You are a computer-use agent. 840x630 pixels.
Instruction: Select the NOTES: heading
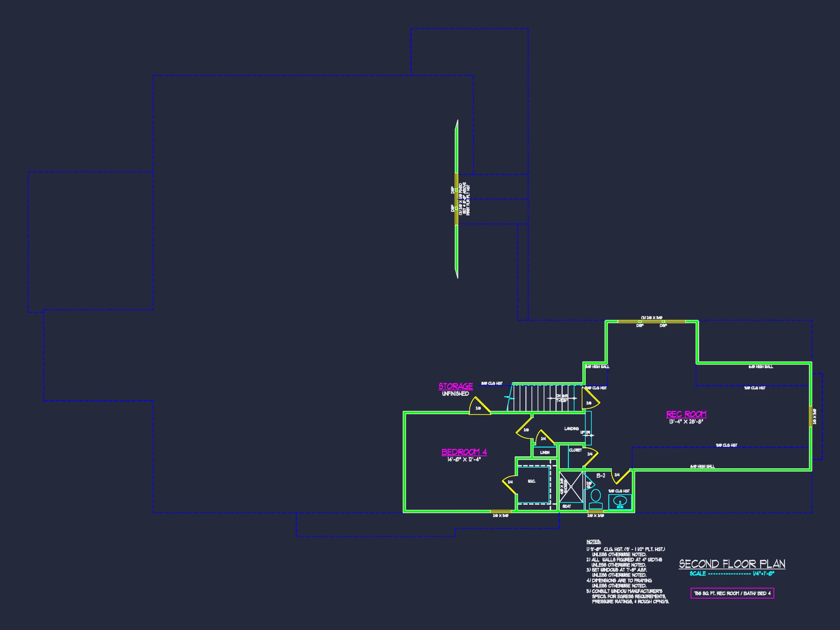point(594,542)
